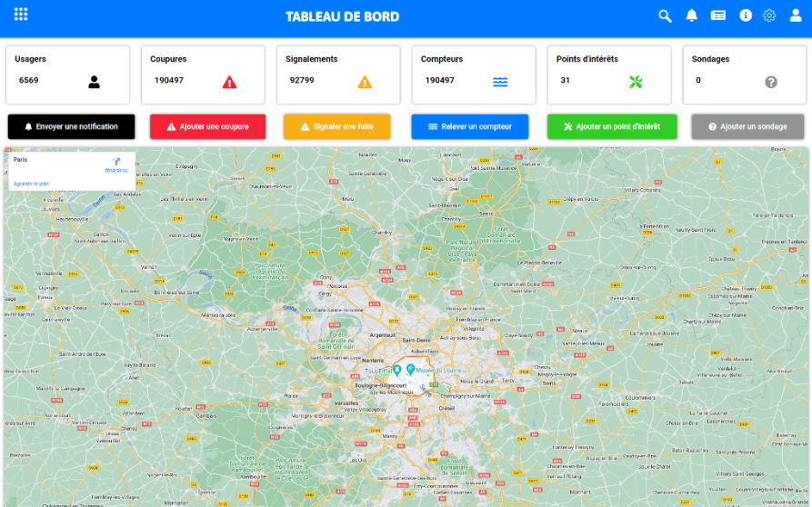Click Usagers count 6569
Image resolution: width=812 pixels, height=507 pixels.
click(28, 80)
